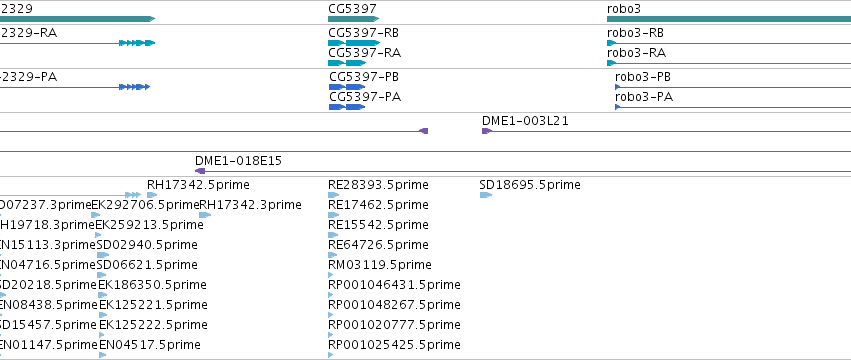The height and width of the screenshot is (360, 851).
Task: Open the SD06621.5prime EST label
Action: [x=147, y=265]
